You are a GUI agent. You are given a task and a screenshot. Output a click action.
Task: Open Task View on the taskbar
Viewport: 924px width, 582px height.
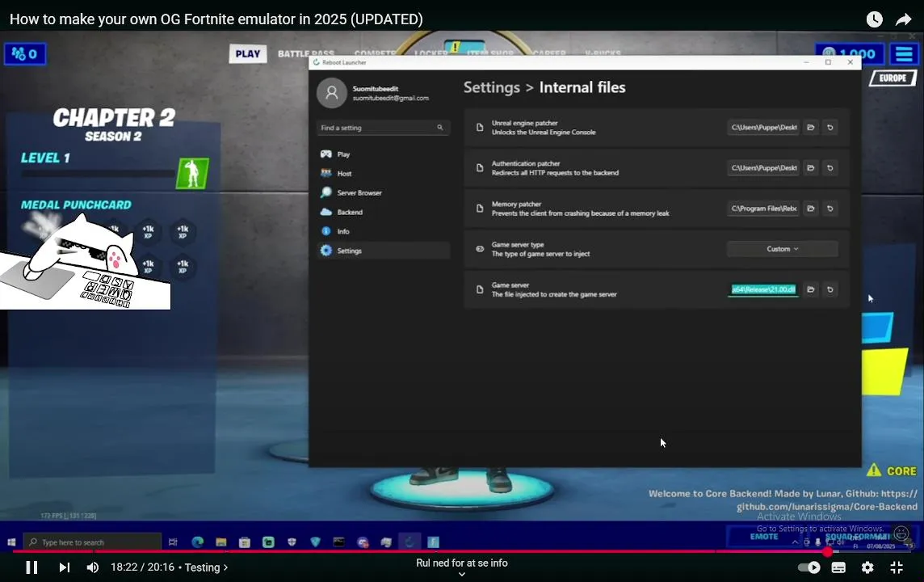[173, 542]
